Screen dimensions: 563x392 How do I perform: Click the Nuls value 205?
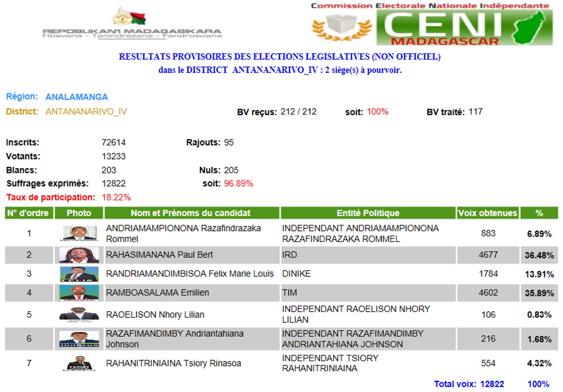click(231, 170)
